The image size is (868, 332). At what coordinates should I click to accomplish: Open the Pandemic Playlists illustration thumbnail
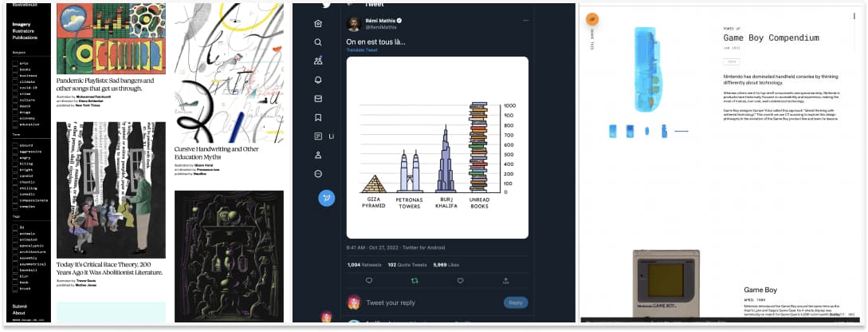tap(111, 38)
